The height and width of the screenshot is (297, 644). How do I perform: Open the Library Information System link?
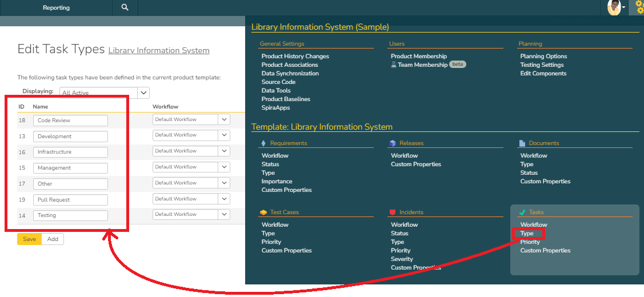coord(159,50)
